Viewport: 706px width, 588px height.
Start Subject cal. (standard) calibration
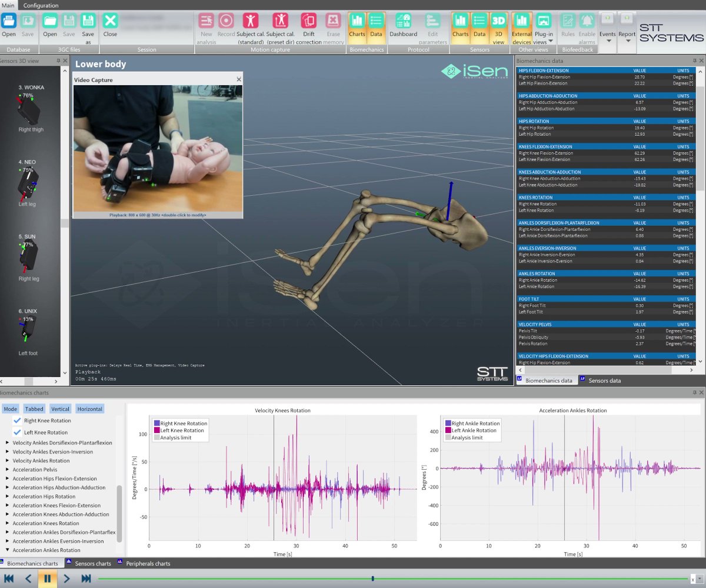coord(251,28)
